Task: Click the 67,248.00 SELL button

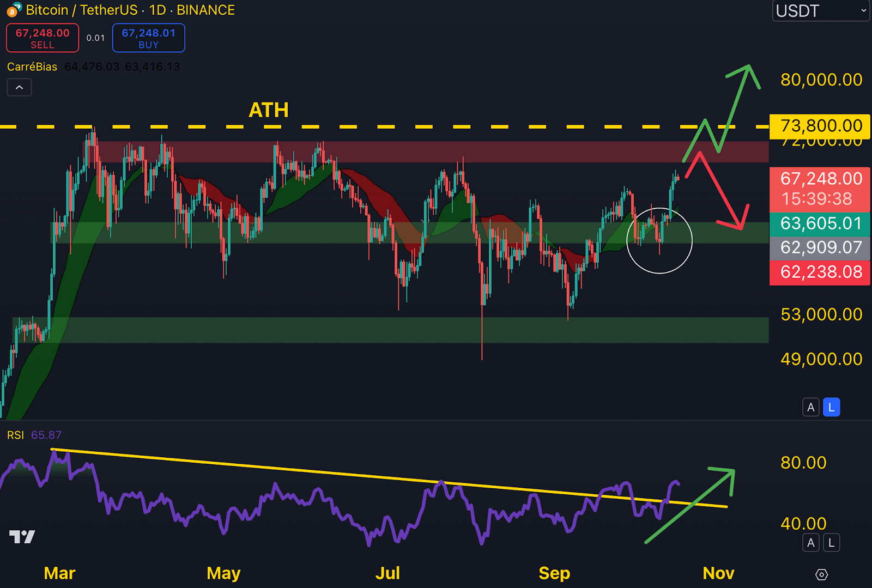Action: point(43,38)
